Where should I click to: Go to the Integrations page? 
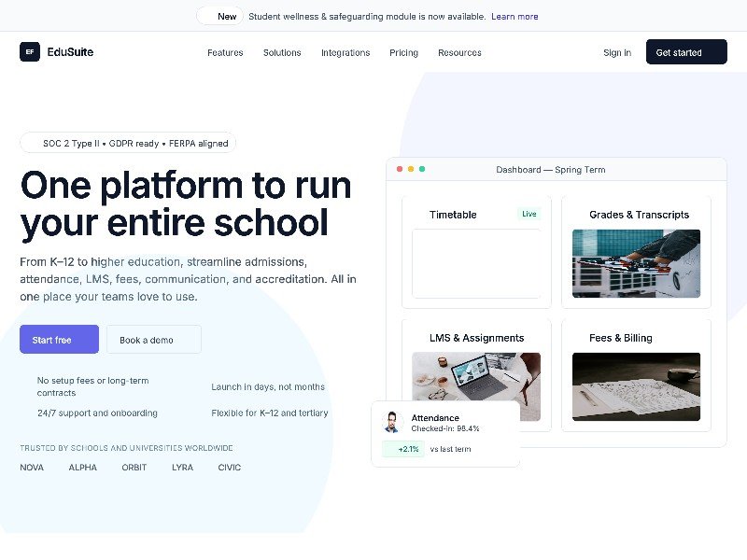pos(345,53)
